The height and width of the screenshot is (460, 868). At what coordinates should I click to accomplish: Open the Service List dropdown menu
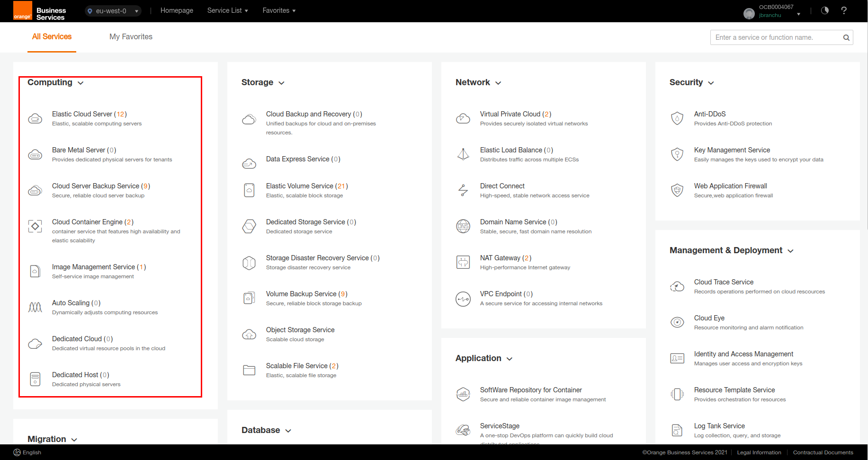point(228,10)
